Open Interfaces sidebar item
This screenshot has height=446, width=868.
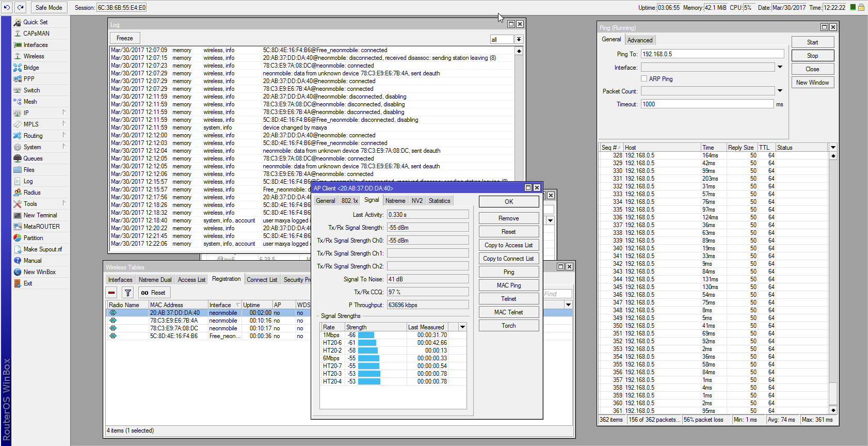point(35,45)
